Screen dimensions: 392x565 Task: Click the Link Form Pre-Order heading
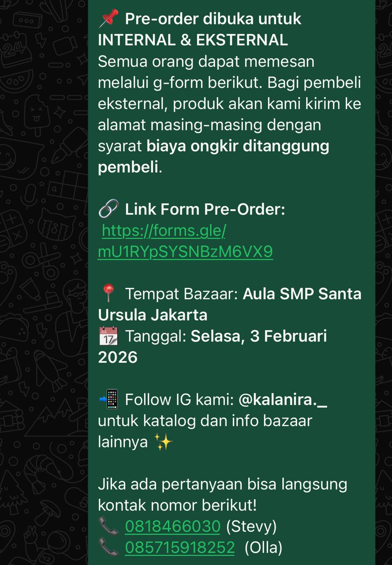(x=205, y=209)
